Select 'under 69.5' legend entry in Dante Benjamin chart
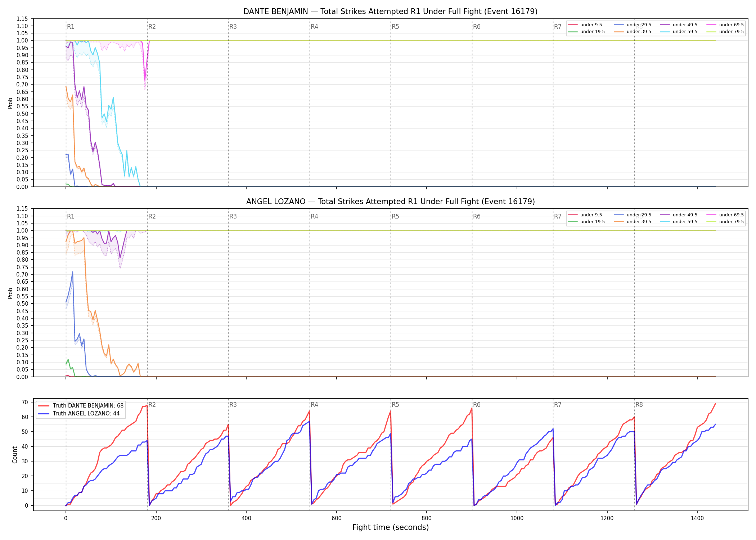This screenshot has height=540, width=756. tap(725, 25)
